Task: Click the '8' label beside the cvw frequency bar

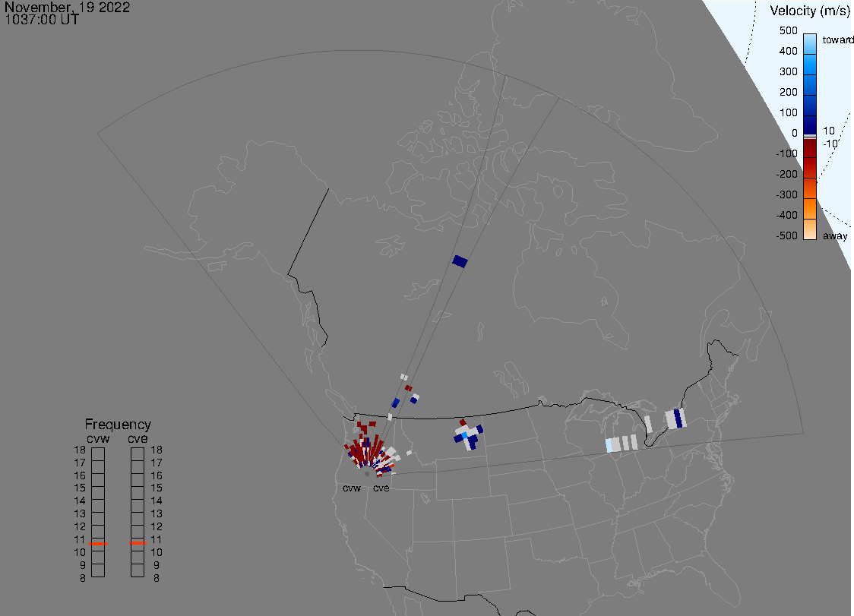Action: point(83,579)
